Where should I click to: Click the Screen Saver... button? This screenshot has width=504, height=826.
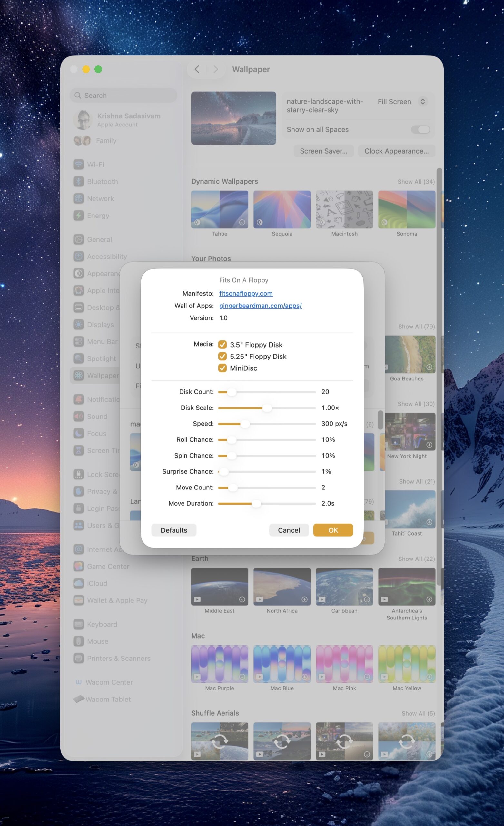click(323, 151)
